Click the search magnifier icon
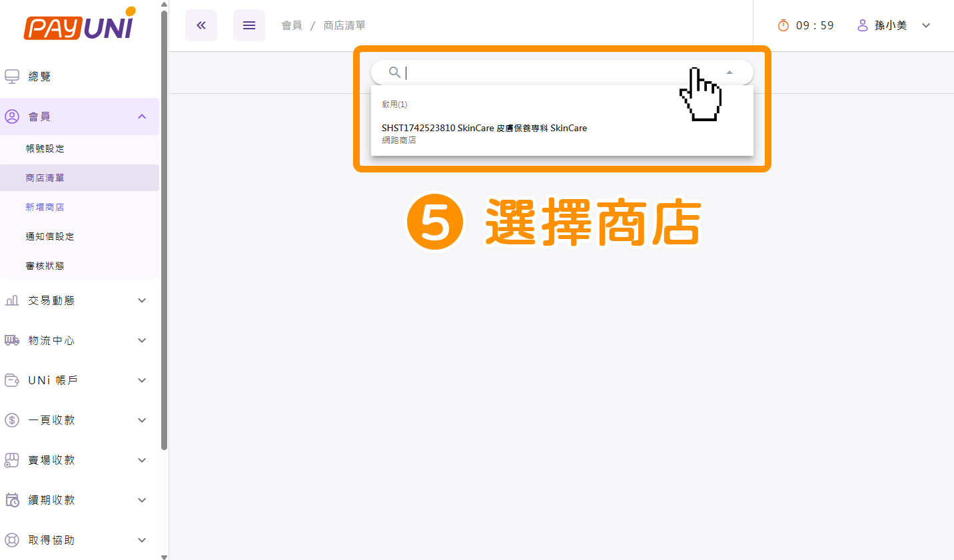The image size is (954, 560). tap(395, 72)
